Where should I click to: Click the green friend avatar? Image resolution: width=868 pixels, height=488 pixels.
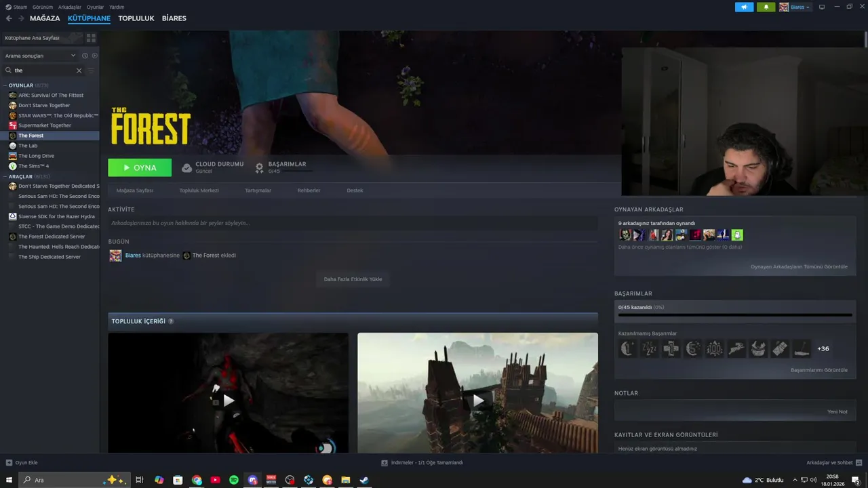[x=737, y=235]
